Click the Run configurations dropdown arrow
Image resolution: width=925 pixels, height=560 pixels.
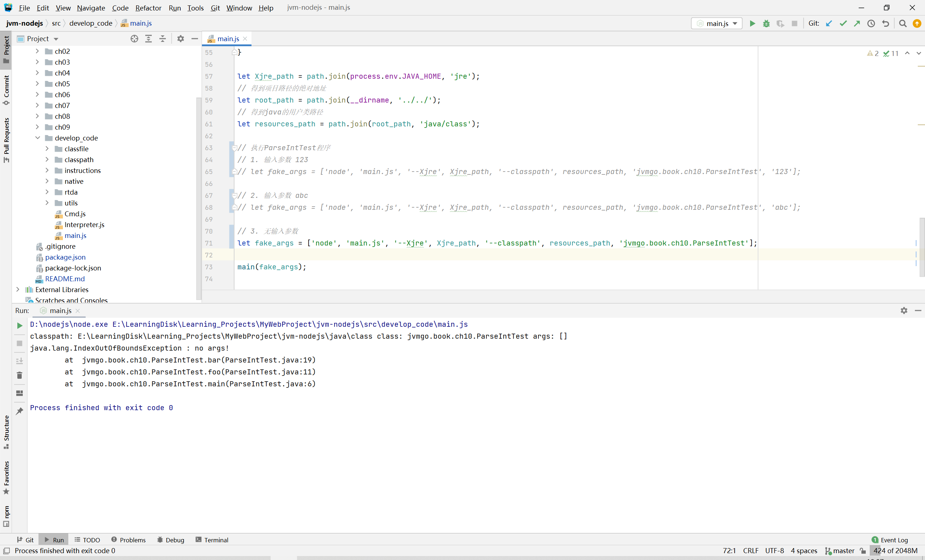click(735, 23)
